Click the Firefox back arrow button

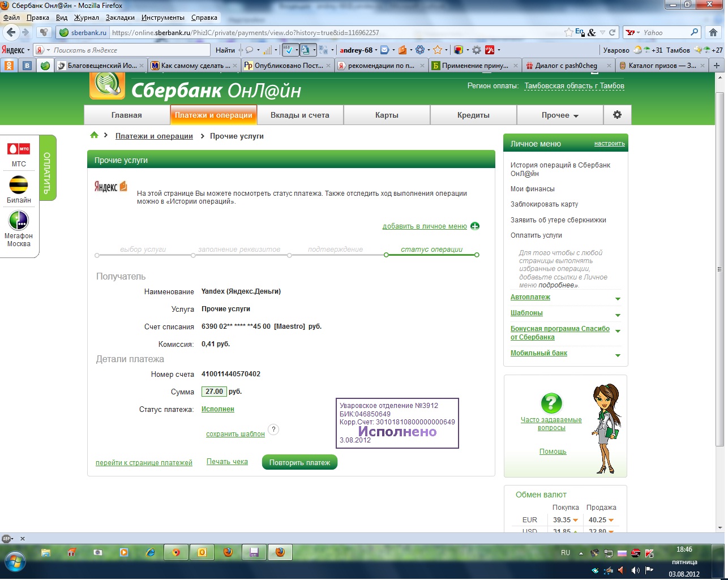(11, 32)
